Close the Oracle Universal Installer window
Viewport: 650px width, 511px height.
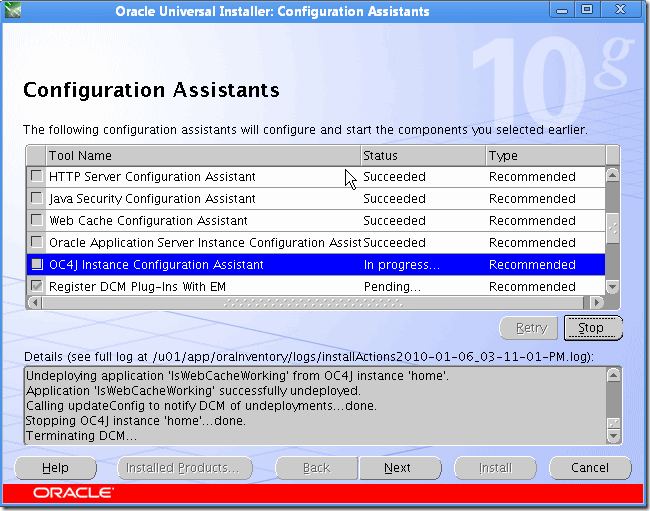[620, 10]
